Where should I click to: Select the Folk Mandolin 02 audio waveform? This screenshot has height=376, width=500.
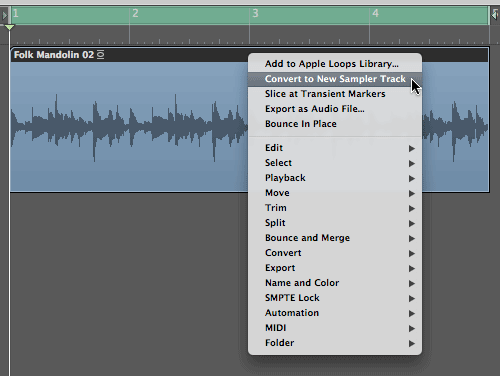click(x=129, y=127)
